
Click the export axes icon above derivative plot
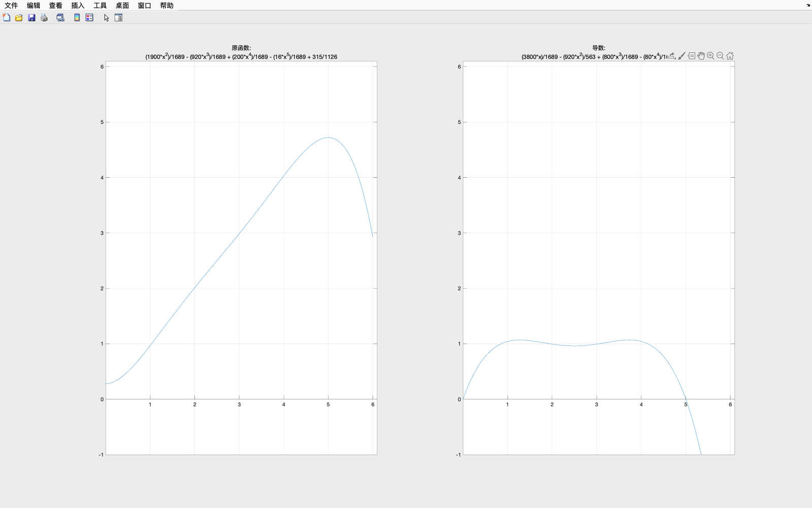click(672, 56)
